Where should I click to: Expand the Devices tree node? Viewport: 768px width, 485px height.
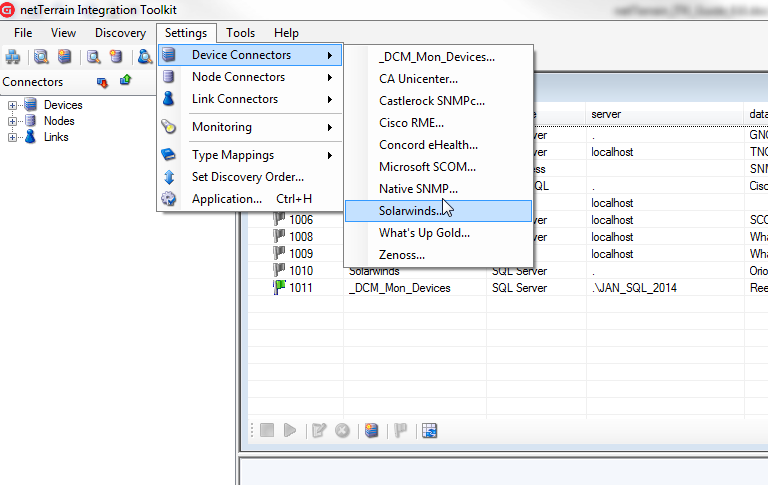pos(13,105)
